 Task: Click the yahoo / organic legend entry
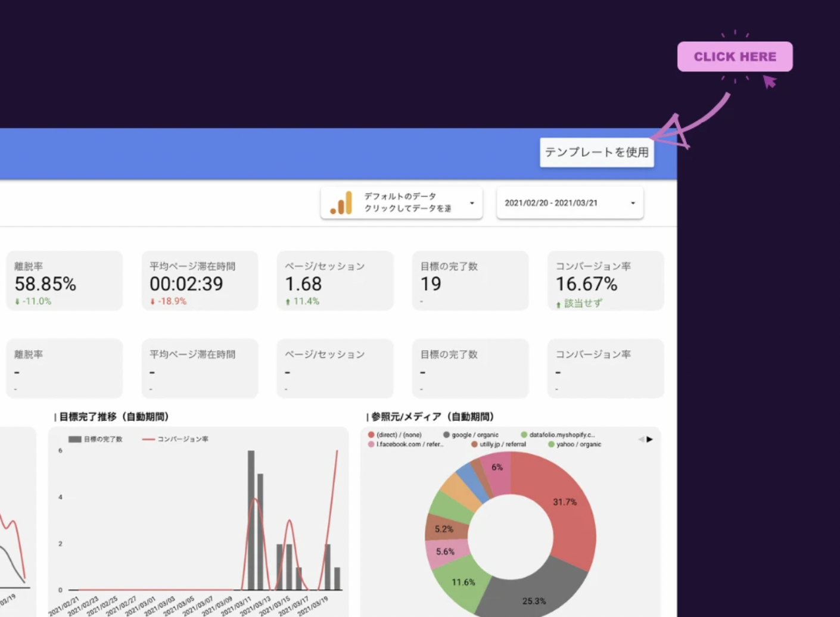point(575,444)
